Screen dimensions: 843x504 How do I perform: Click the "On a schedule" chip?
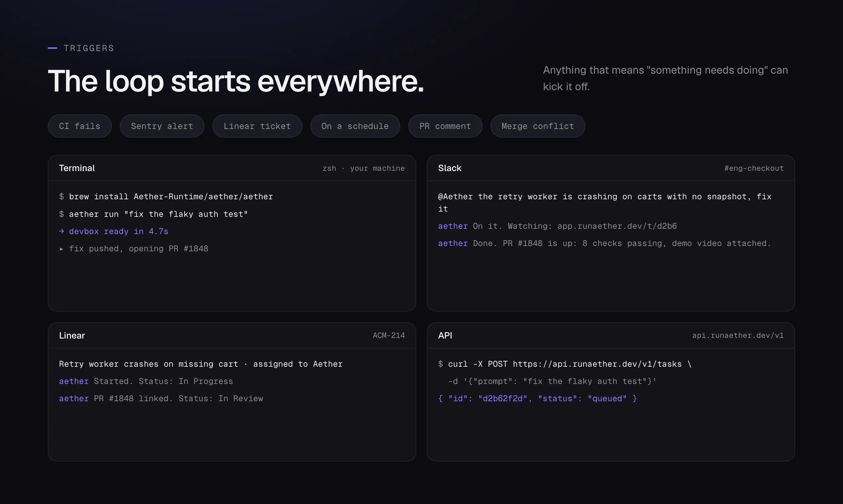coord(355,126)
